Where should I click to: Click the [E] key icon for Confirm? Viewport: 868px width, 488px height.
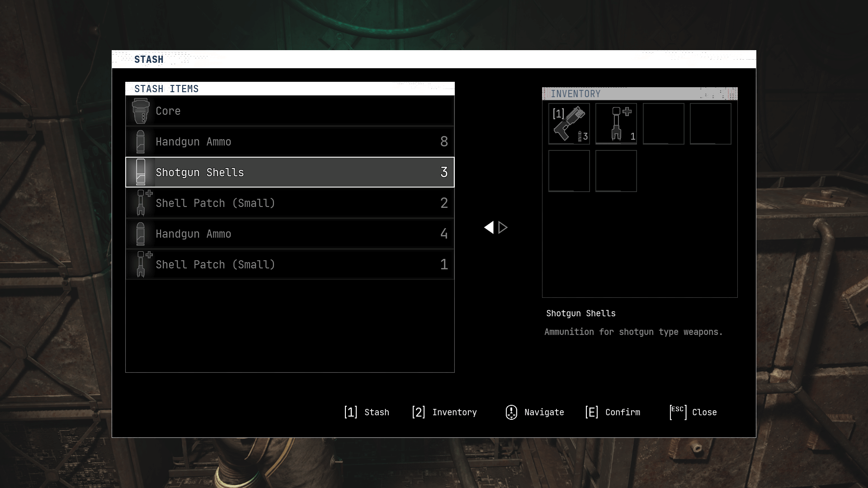tap(592, 412)
